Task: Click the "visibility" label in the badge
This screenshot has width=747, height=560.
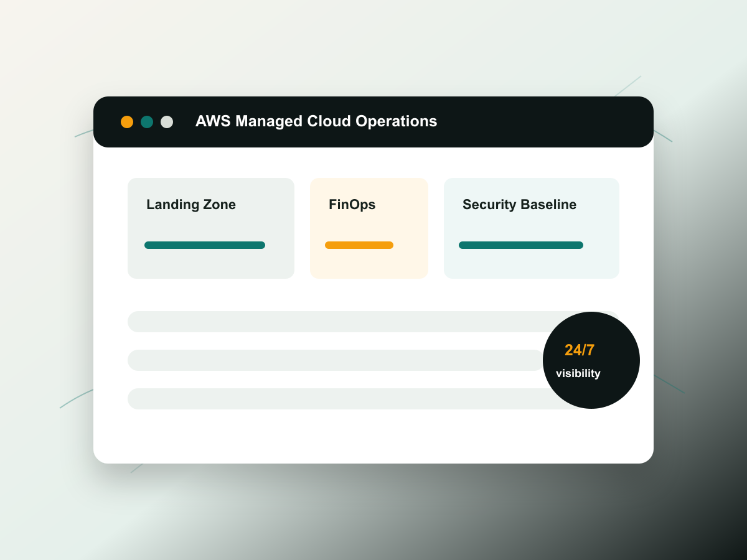Action: [x=578, y=373]
